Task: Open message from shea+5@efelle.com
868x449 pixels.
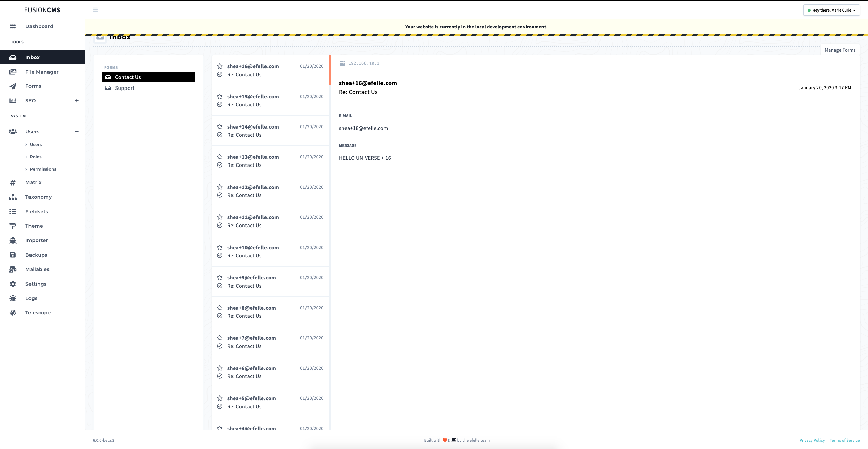Action: coord(271,402)
